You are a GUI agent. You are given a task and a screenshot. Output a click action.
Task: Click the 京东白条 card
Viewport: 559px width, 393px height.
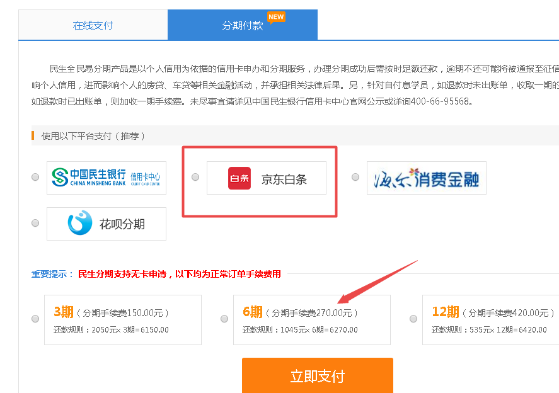(x=267, y=178)
